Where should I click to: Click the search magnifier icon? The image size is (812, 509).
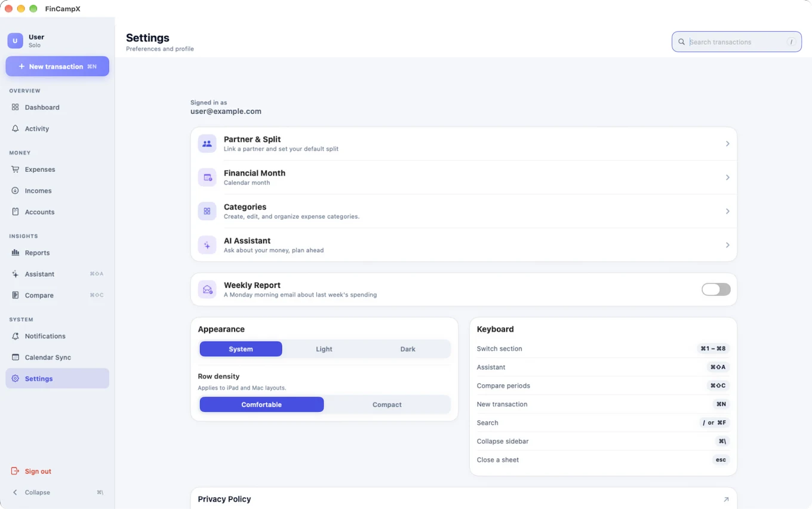[x=681, y=42]
